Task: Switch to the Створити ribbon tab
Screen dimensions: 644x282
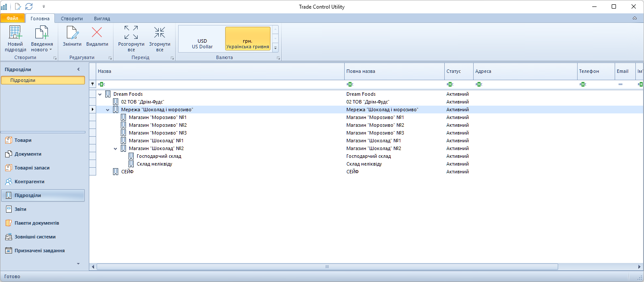Action: pos(72,19)
